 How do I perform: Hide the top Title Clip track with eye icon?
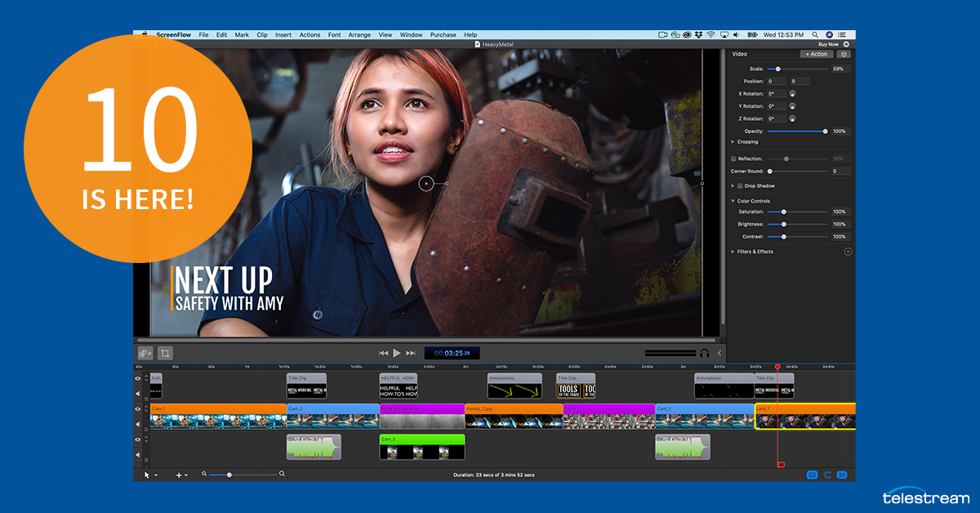[x=138, y=378]
